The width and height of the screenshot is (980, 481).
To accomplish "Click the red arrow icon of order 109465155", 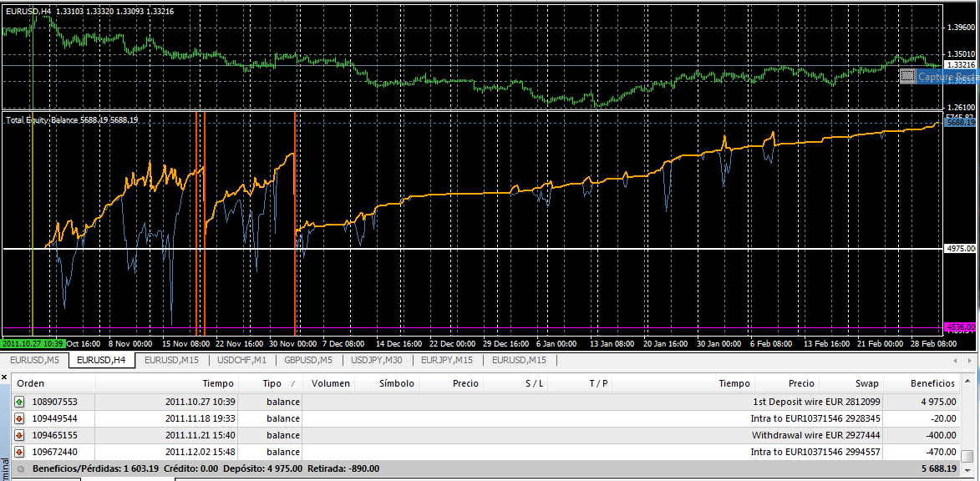I will click(20, 435).
